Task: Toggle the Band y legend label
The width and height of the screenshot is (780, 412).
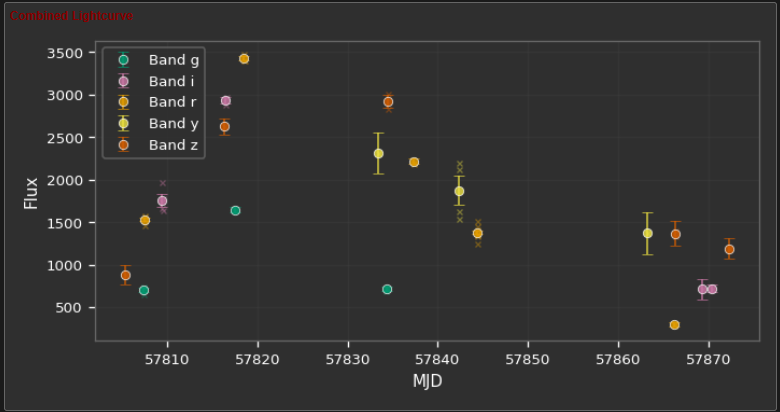Action: (174, 123)
